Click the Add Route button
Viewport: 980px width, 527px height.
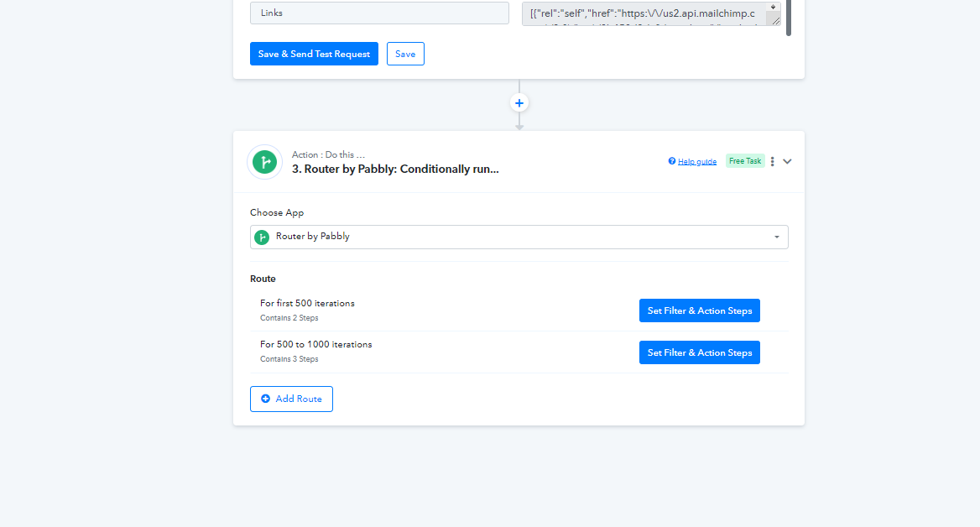pos(291,399)
